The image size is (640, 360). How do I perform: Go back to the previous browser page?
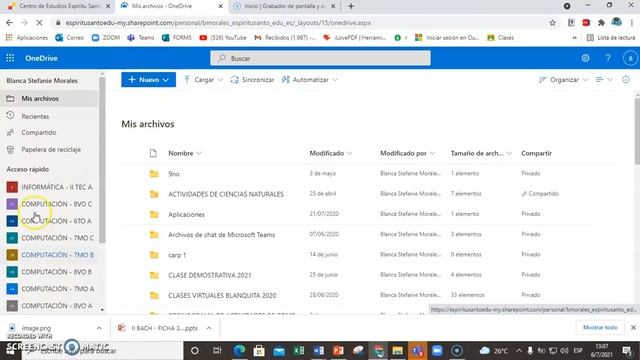[x=9, y=23]
